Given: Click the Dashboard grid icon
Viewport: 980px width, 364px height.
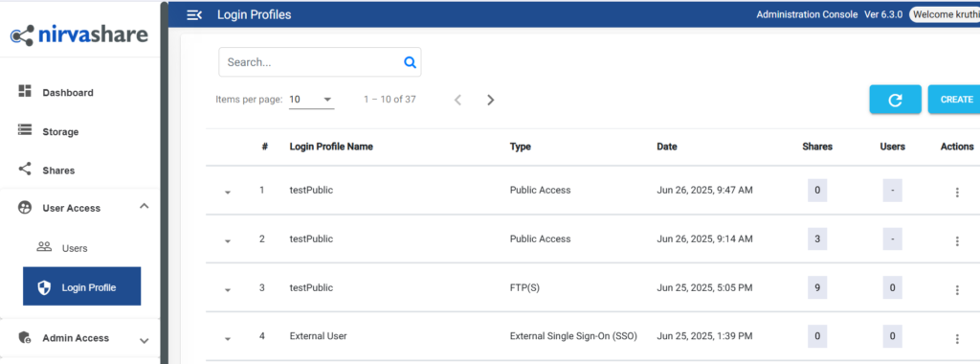Looking at the screenshot, I should [25, 91].
